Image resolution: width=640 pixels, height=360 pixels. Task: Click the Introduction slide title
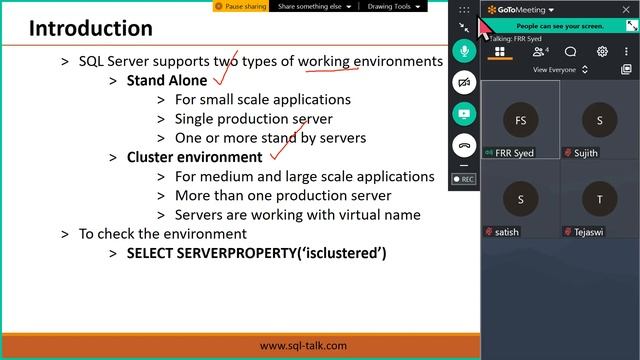tap(91, 29)
